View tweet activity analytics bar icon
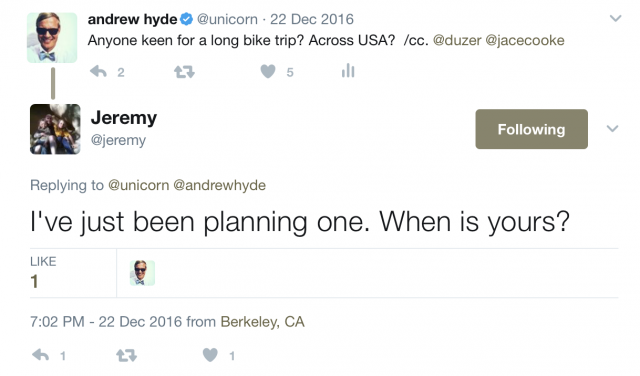The width and height of the screenshot is (640, 376). point(348,71)
